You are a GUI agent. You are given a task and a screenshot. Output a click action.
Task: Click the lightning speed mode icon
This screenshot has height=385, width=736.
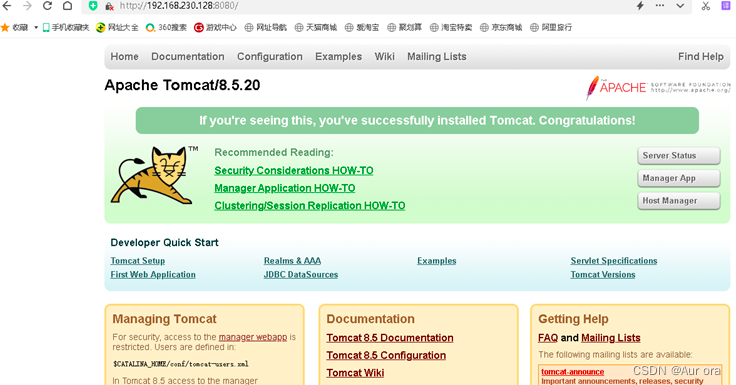pos(640,6)
